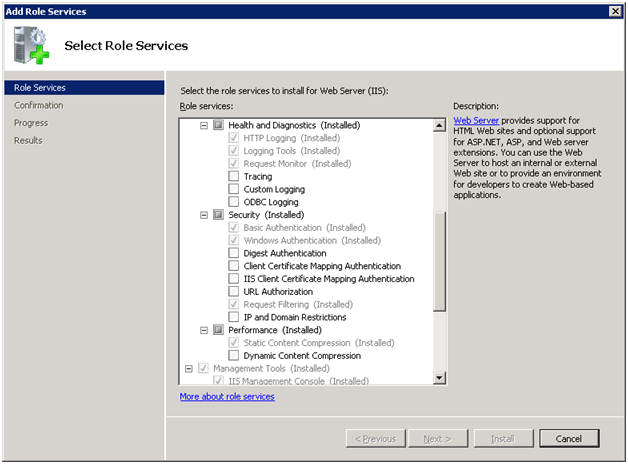Image resolution: width=628 pixels, height=464 pixels.
Task: Tick the ODBC Logging checkbox
Action: coord(234,202)
